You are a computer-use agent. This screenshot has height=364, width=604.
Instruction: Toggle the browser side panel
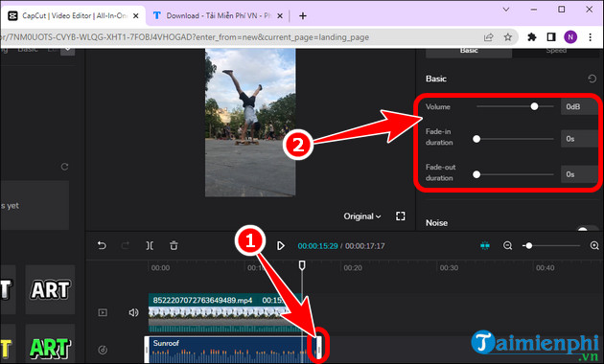point(551,37)
